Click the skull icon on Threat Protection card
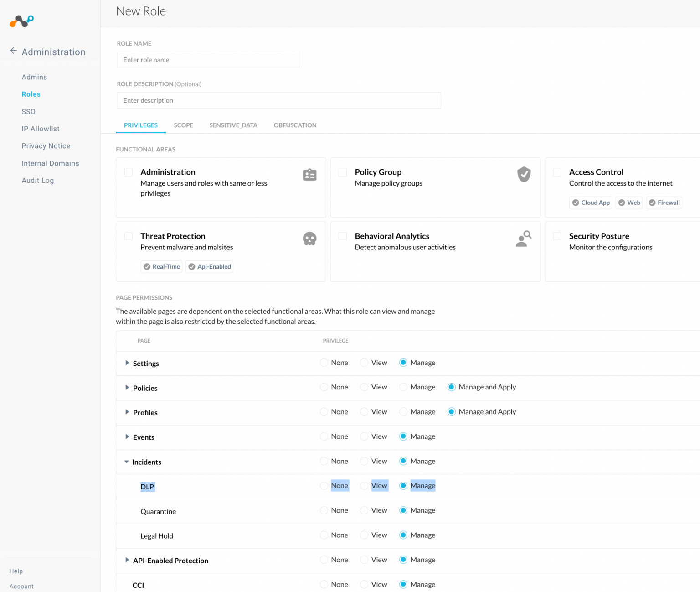The width and height of the screenshot is (700, 592). 309,239
